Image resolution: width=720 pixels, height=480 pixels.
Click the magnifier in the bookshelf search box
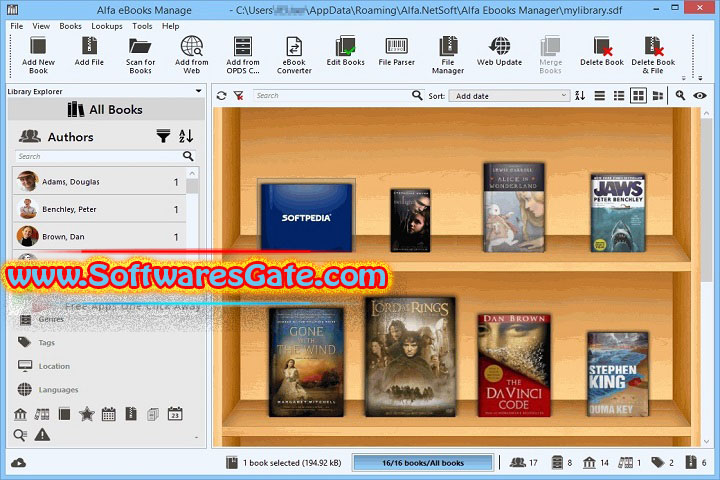coord(417,95)
